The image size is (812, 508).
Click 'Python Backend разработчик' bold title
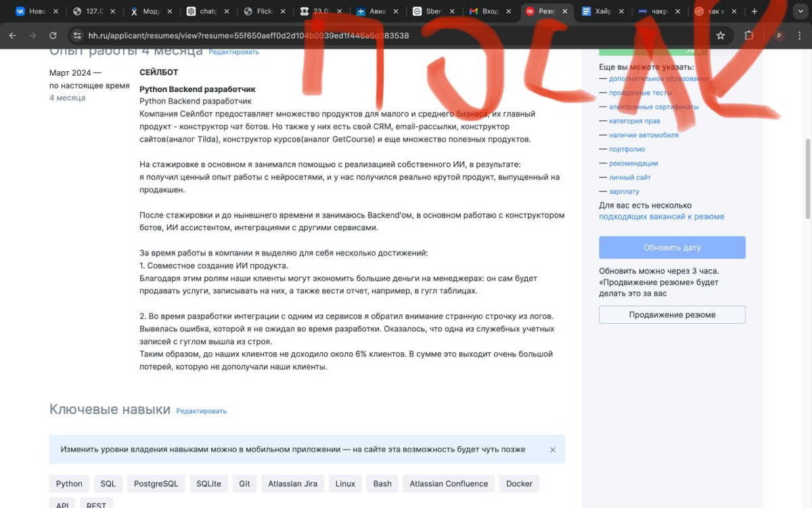click(x=198, y=89)
